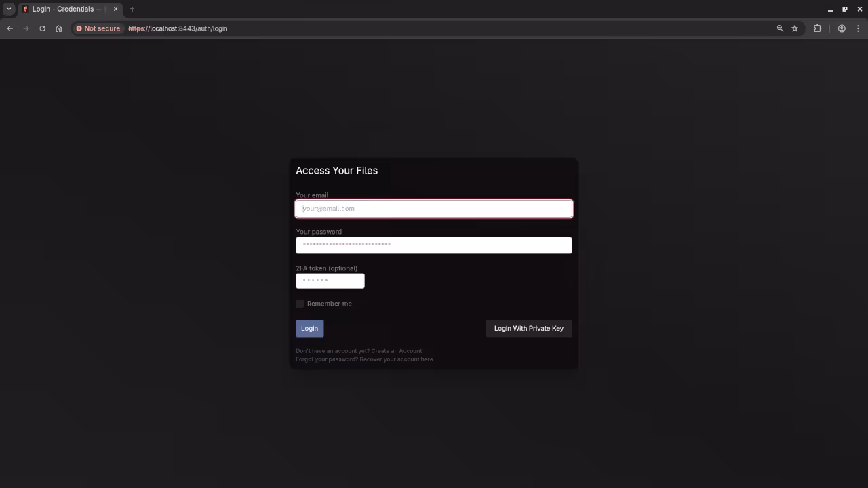Screen dimensions: 868x488
Task: Click the Not secure warning badge
Action: click(x=97, y=28)
